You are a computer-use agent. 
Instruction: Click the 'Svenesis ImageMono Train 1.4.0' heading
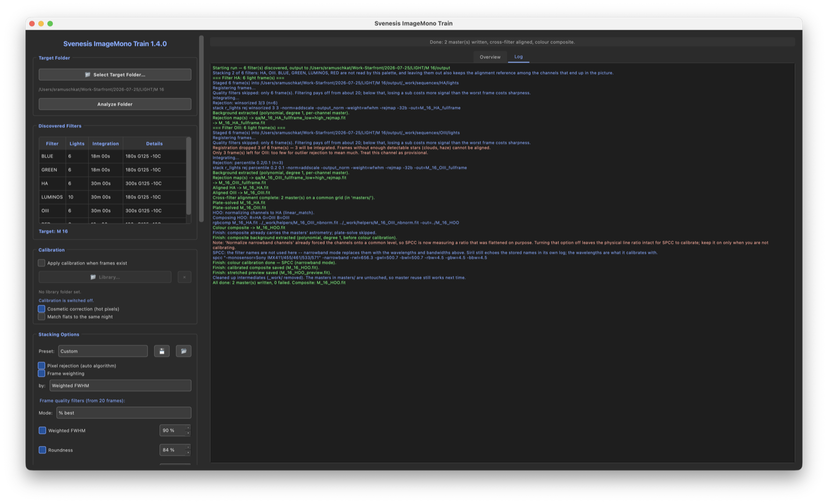(115, 44)
